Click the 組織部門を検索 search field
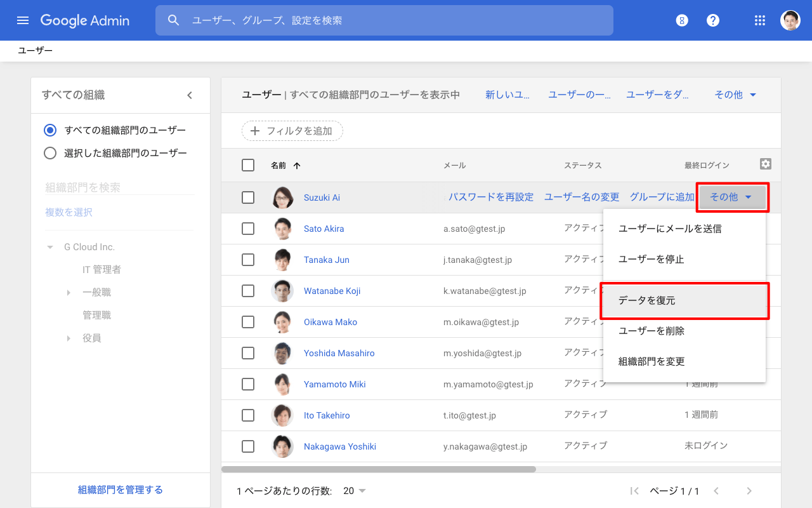Viewport: 812px width, 508px height. 119,187
